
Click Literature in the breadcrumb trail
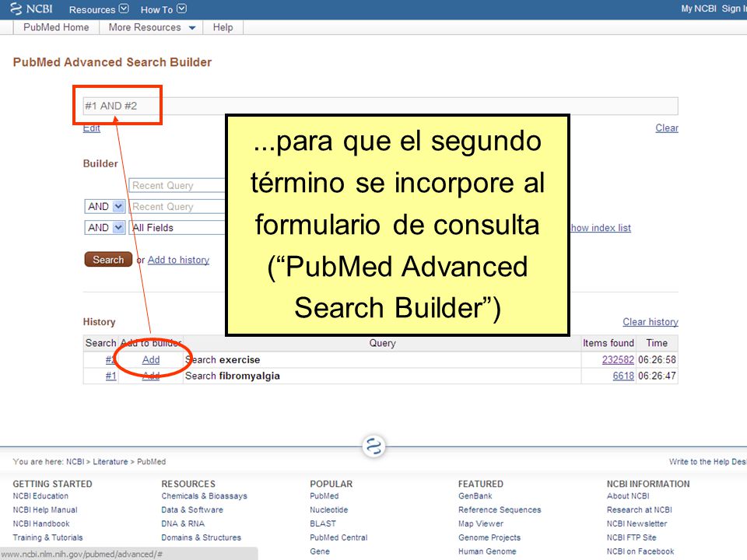pyautogui.click(x=110, y=461)
